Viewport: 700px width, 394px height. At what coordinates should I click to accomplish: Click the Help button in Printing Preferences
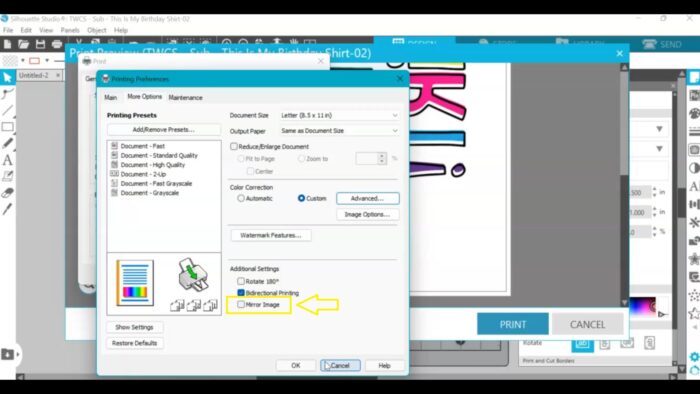[x=384, y=365]
